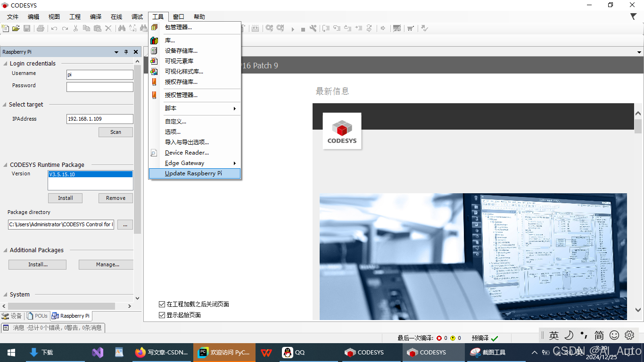Click the Find binoculars toolbar icon
644x362 pixels.
pyautogui.click(x=122, y=28)
